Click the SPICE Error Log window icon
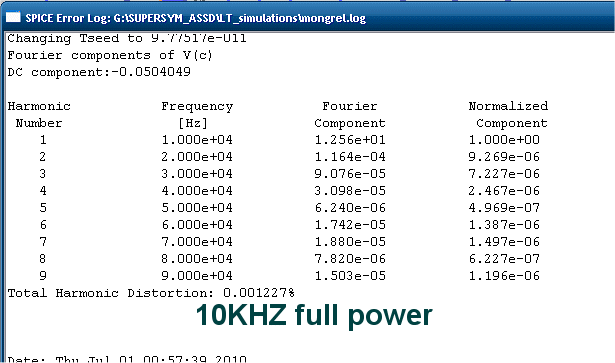The height and width of the screenshot is (363, 615). pos(13,18)
